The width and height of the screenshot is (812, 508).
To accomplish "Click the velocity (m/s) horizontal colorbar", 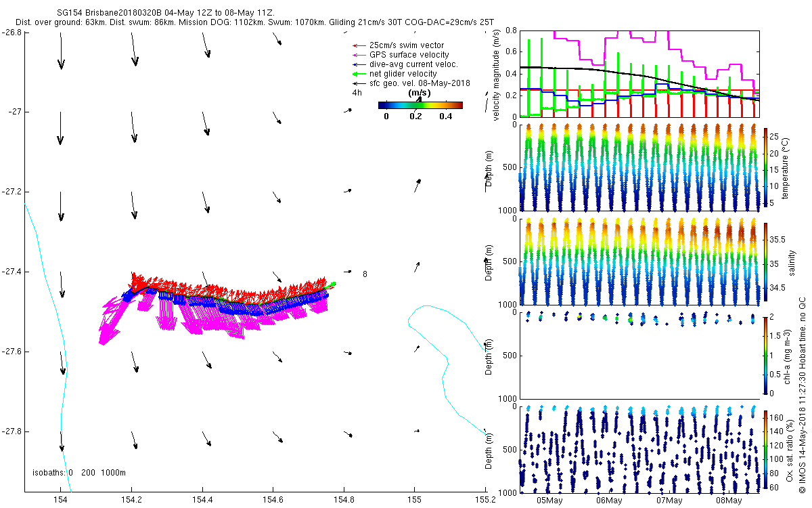I will tap(420, 105).
